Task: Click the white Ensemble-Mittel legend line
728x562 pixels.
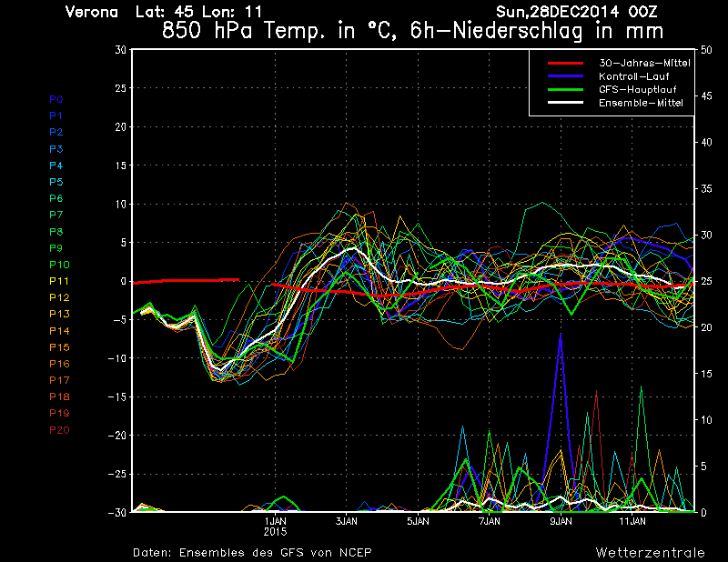Action: [565, 103]
